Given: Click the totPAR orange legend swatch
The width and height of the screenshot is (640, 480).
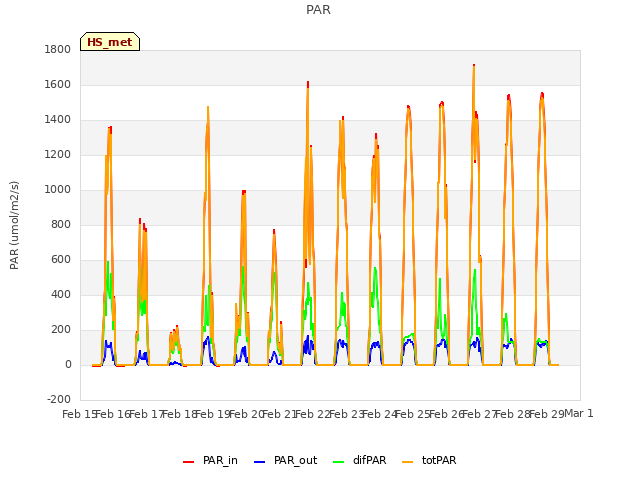Looking at the screenshot, I should tap(407, 462).
